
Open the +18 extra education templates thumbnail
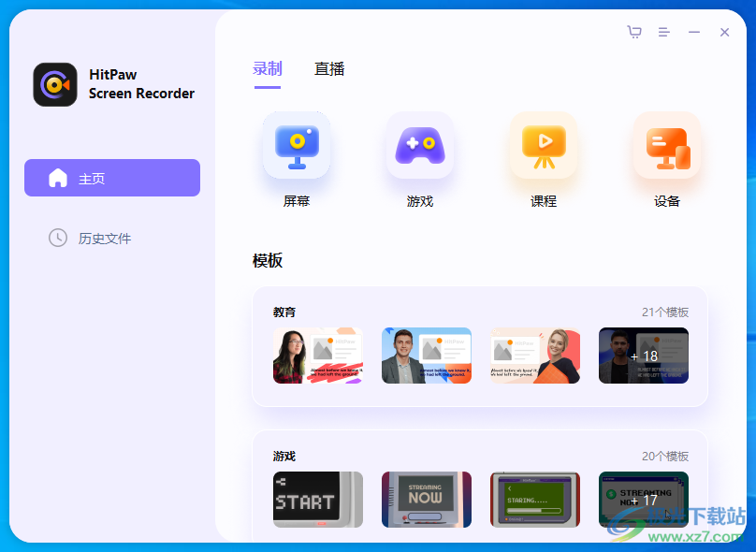tap(644, 356)
